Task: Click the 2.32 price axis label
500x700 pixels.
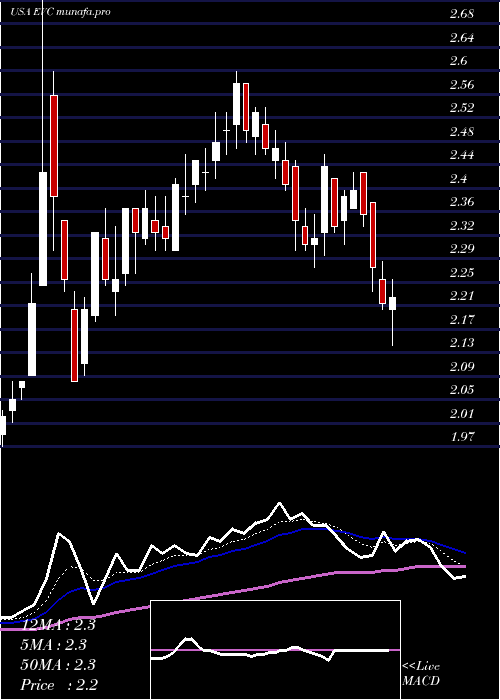Action: [461, 225]
